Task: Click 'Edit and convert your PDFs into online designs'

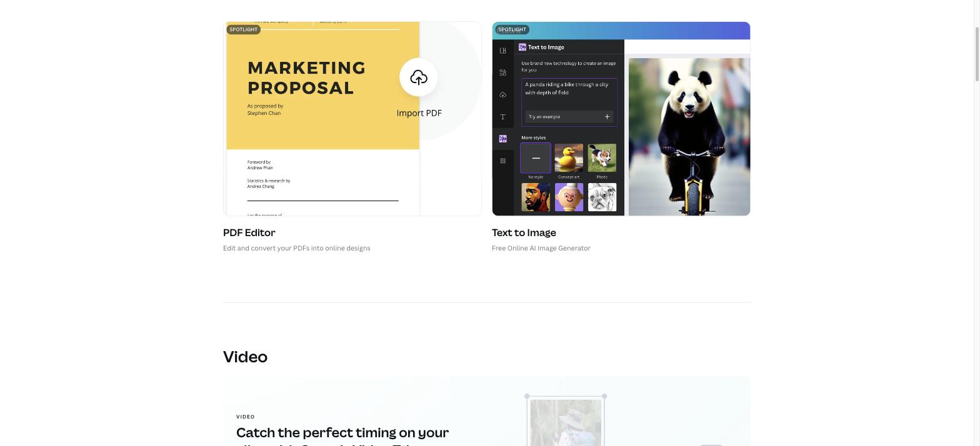Action: point(296,248)
